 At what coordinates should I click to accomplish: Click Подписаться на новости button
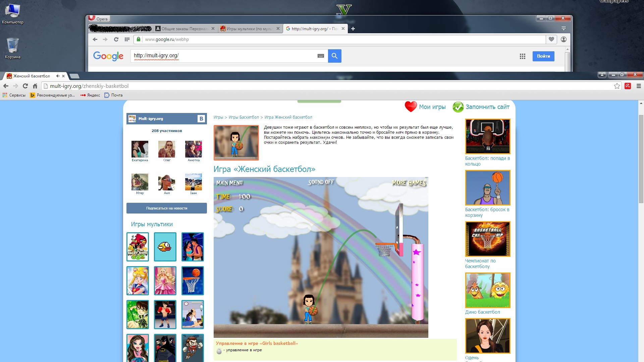pos(167,208)
